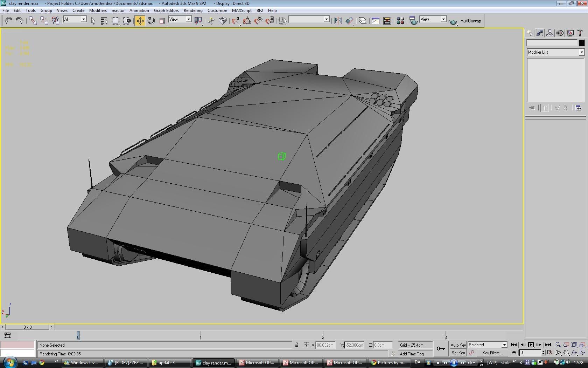
Task: Open the selection filter All dropdown
Action: (x=84, y=19)
